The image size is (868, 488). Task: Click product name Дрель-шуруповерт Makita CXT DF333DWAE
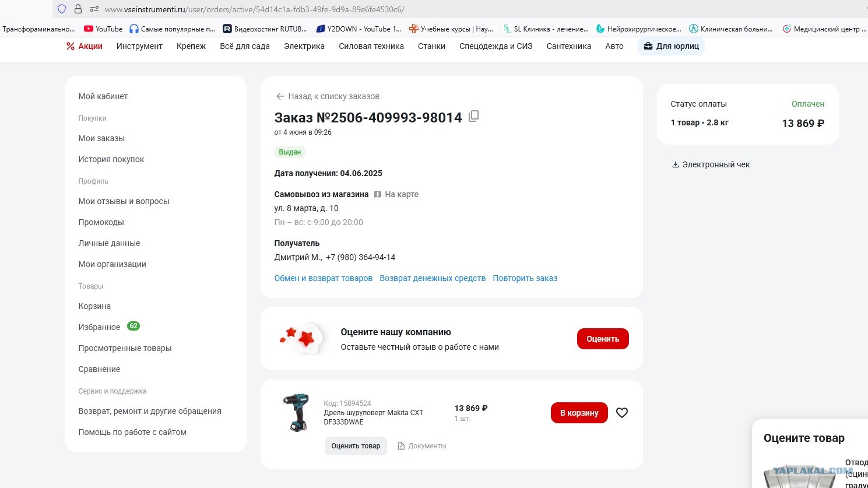374,417
